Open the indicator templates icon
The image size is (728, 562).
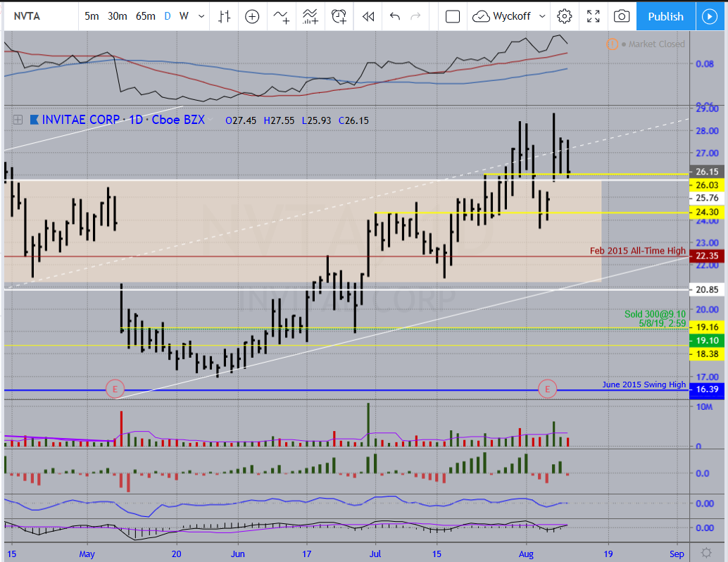click(x=310, y=16)
